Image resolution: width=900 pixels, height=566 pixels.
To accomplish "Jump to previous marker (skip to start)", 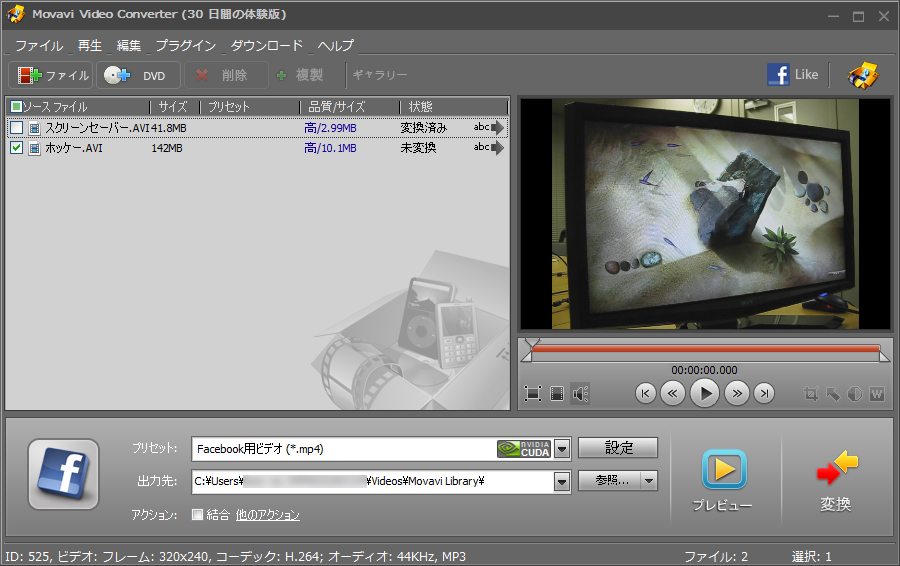I will point(646,394).
